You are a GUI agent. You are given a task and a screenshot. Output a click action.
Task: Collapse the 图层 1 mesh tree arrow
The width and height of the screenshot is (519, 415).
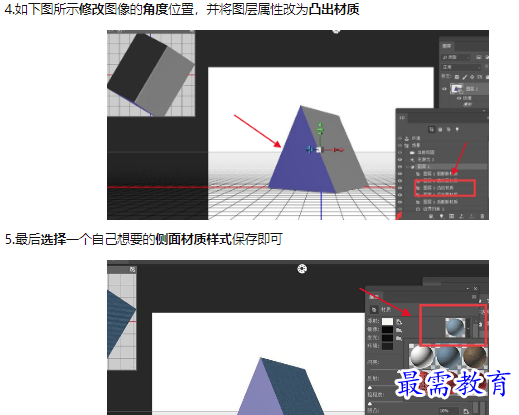point(407,167)
